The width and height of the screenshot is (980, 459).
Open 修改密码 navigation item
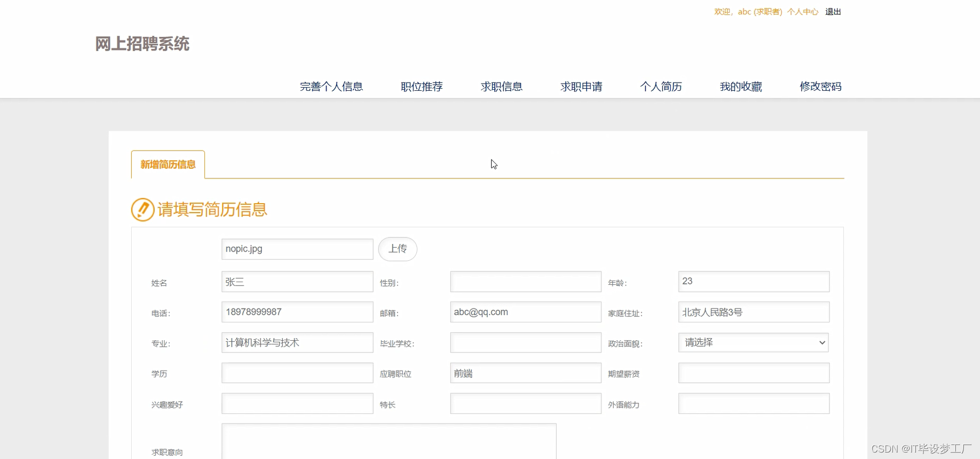(820, 87)
